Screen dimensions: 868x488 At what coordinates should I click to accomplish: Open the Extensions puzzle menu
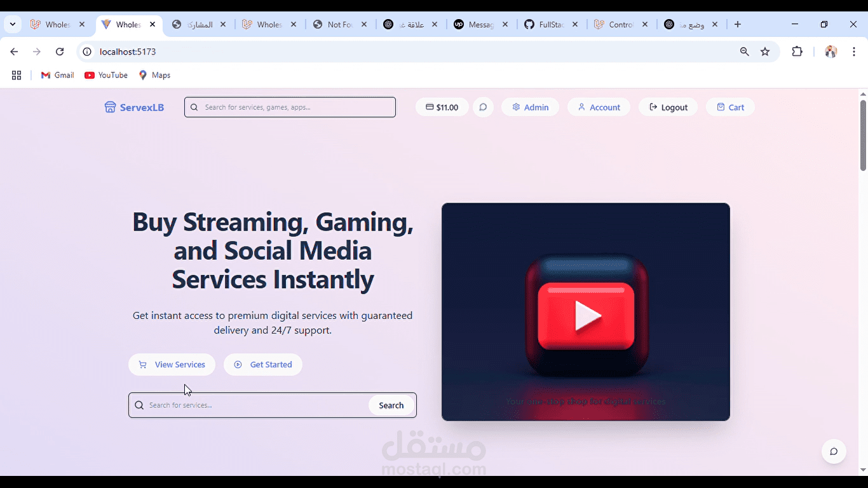pos(797,51)
